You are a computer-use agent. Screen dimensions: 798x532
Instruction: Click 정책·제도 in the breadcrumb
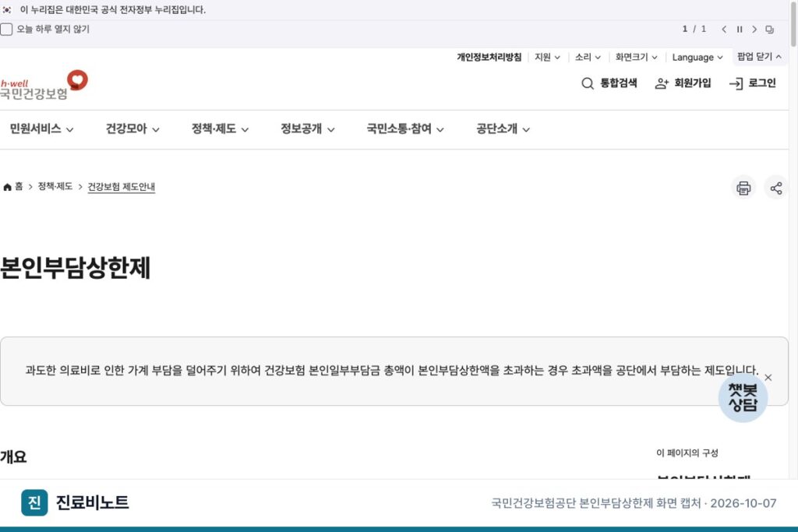tap(55, 187)
